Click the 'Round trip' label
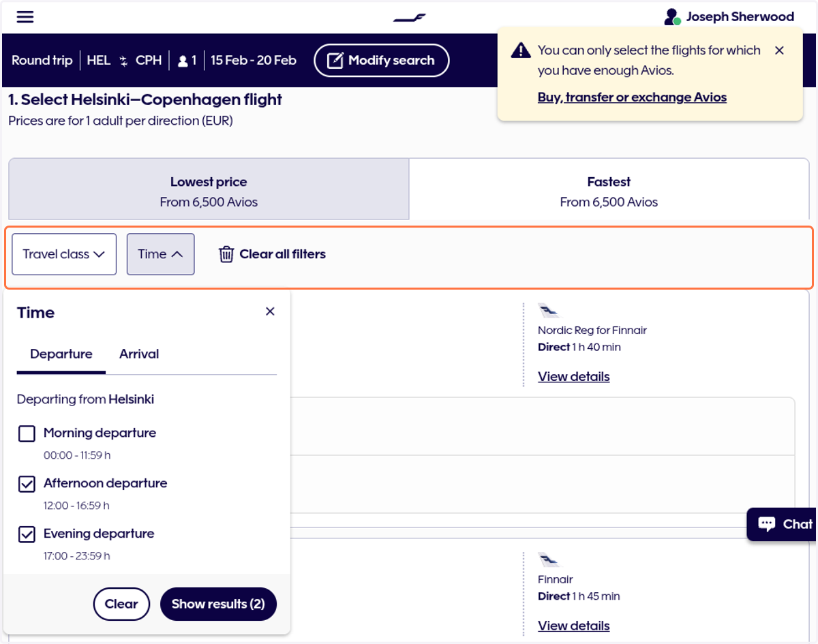The width and height of the screenshot is (818, 644). [42, 61]
